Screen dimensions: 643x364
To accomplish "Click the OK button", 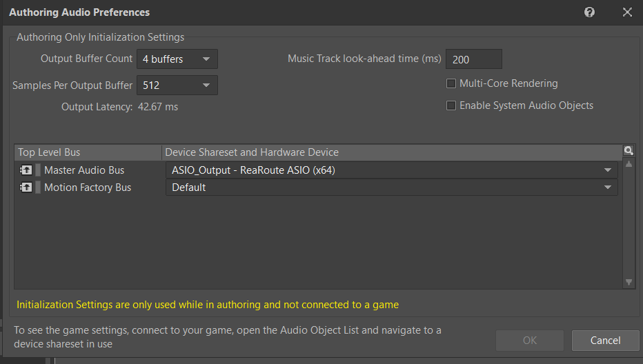I will 530,341.
